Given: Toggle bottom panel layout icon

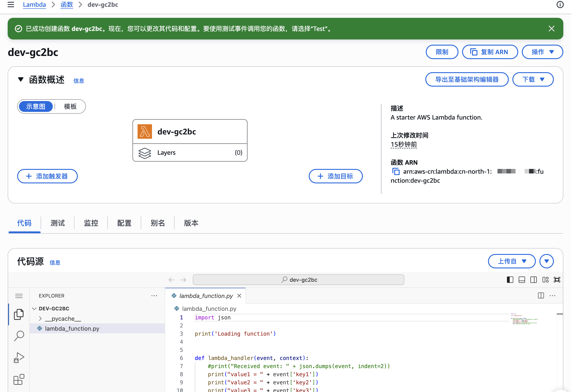Looking at the screenshot, I should click(x=522, y=280).
